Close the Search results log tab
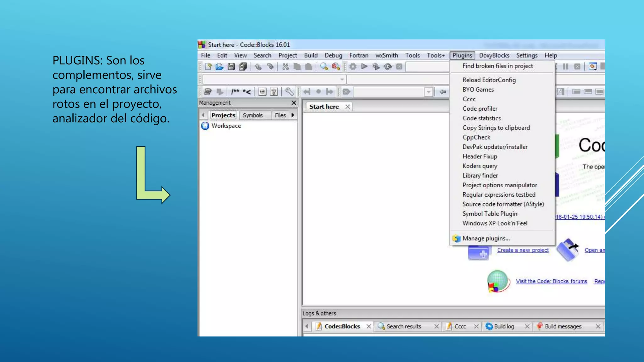 (x=436, y=326)
